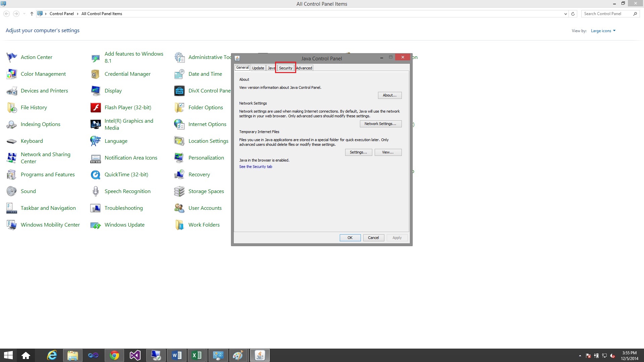Open Internet Options icon

coord(179,124)
